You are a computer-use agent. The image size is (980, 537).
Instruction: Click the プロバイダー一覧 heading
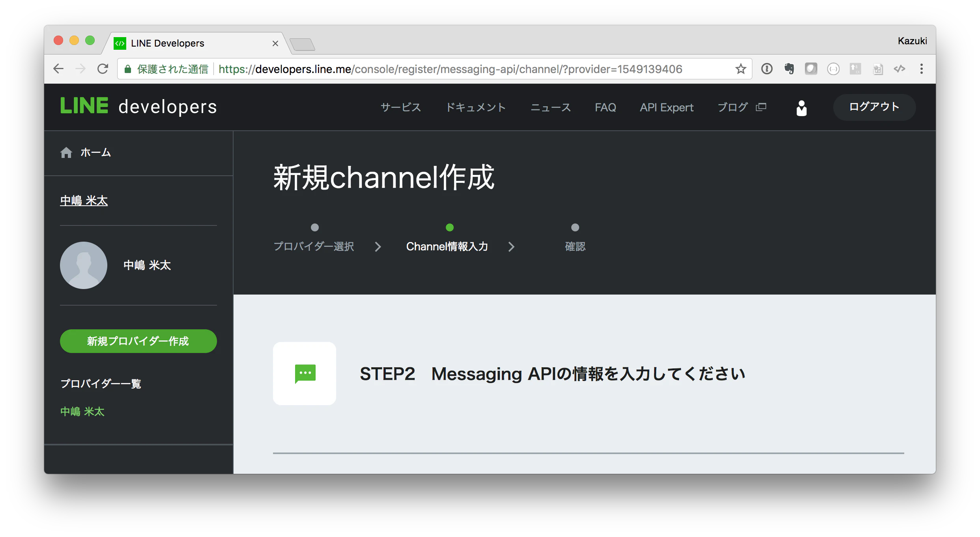click(x=101, y=383)
